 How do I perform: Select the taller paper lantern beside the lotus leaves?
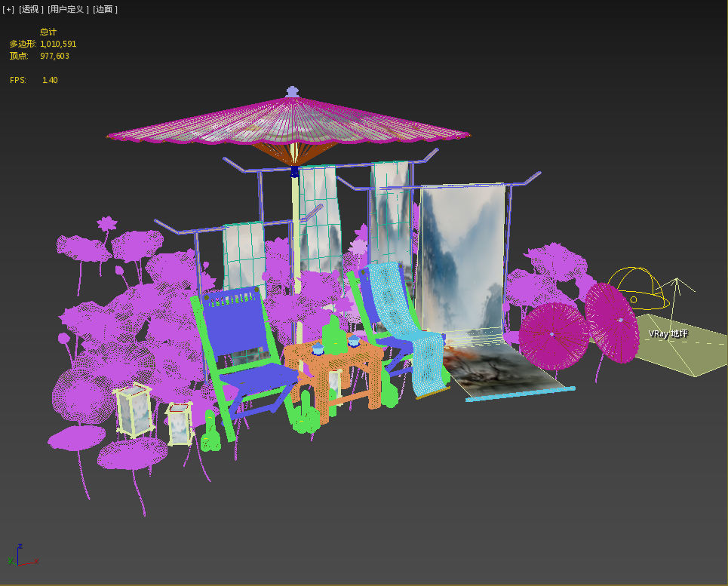click(x=134, y=410)
